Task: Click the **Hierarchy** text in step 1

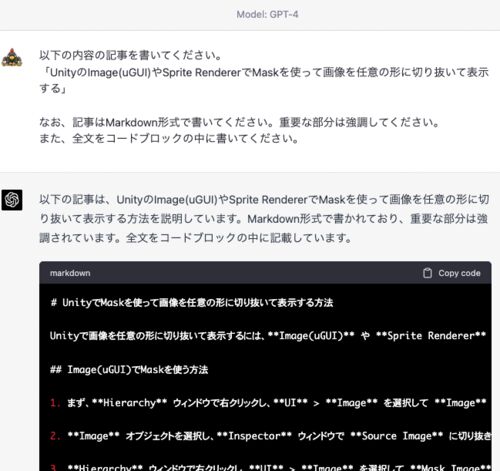Action: (129, 403)
